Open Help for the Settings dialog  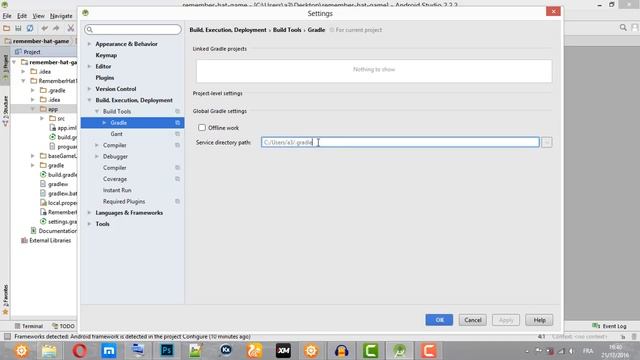(539, 320)
